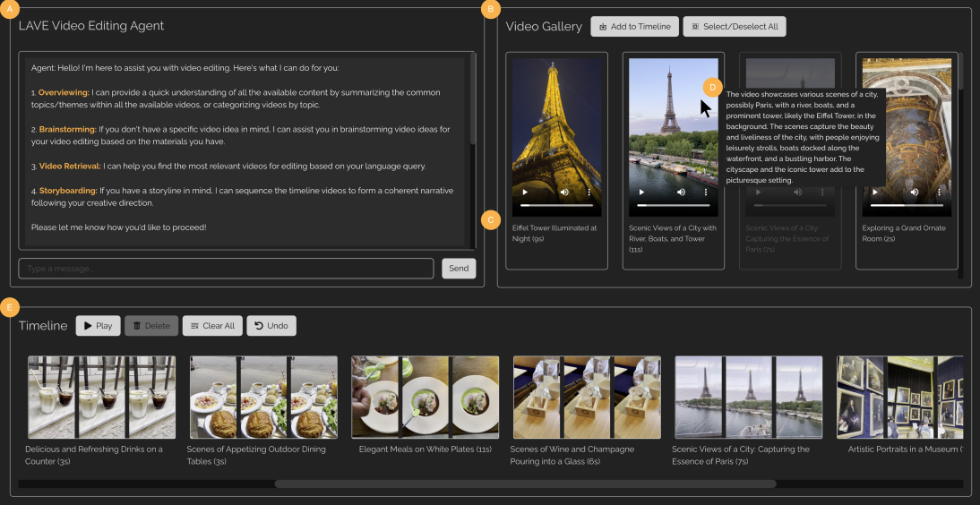This screenshot has height=505, width=980.
Task: Click Add to Timeline button
Action: pos(634,27)
